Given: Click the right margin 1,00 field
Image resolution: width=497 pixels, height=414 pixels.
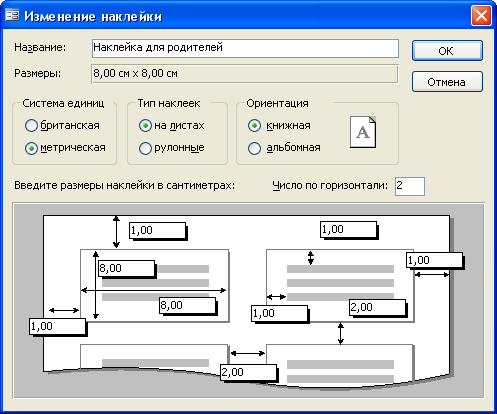Looking at the screenshot, I should pos(434,260).
